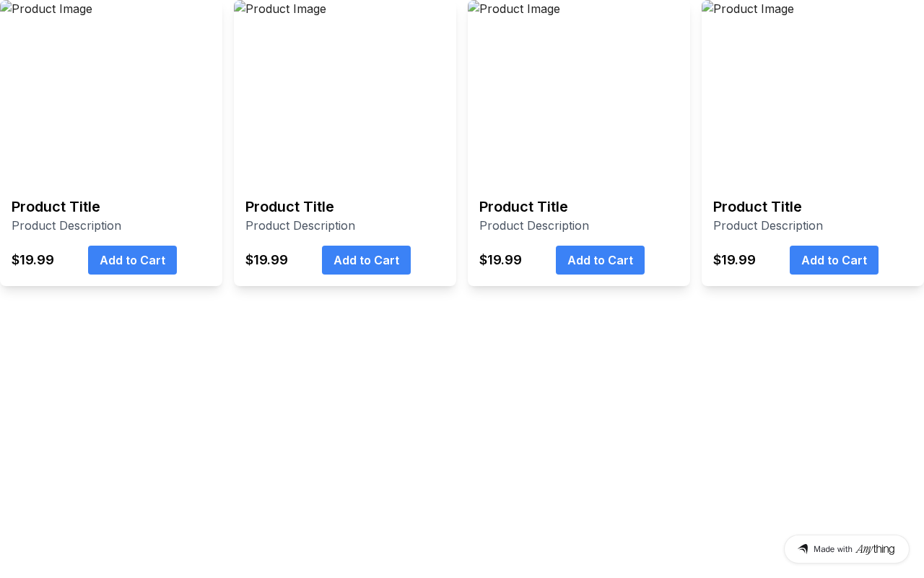The height and width of the screenshot is (578, 924).
Task: Click Add to Cart on first product
Action: [x=132, y=260]
